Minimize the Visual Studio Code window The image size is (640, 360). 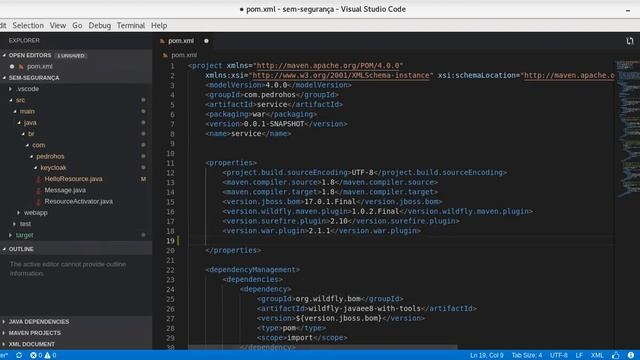pos(628,10)
